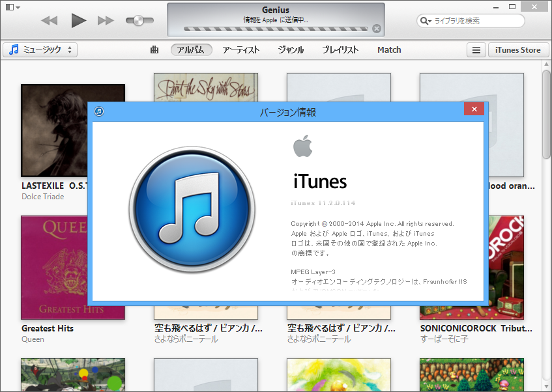Cancel the Genius upload via the X icon
Viewport: 552px width, 392px height.
[x=377, y=29]
